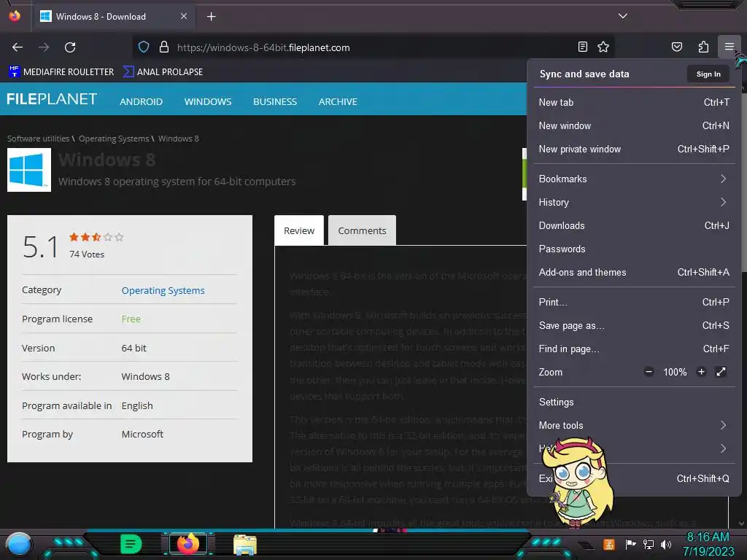Click the Firefox logo at top left
This screenshot has width=747, height=560.
pyautogui.click(x=15, y=16)
